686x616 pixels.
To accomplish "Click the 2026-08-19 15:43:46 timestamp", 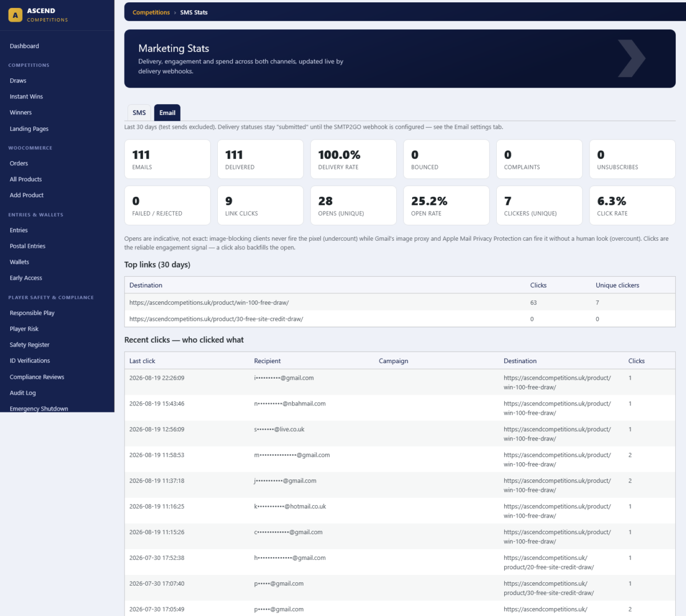I will pos(157,404).
